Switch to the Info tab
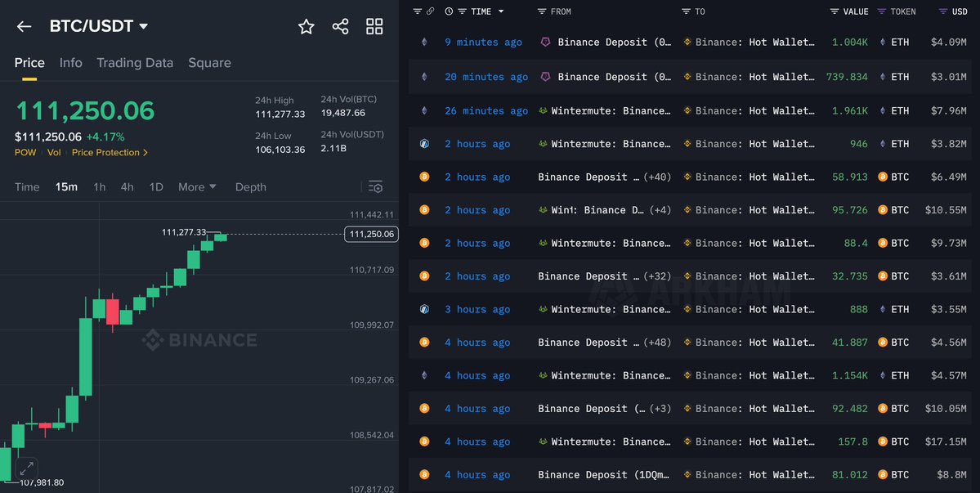Viewport: 980px width, 493px height. pyautogui.click(x=70, y=62)
